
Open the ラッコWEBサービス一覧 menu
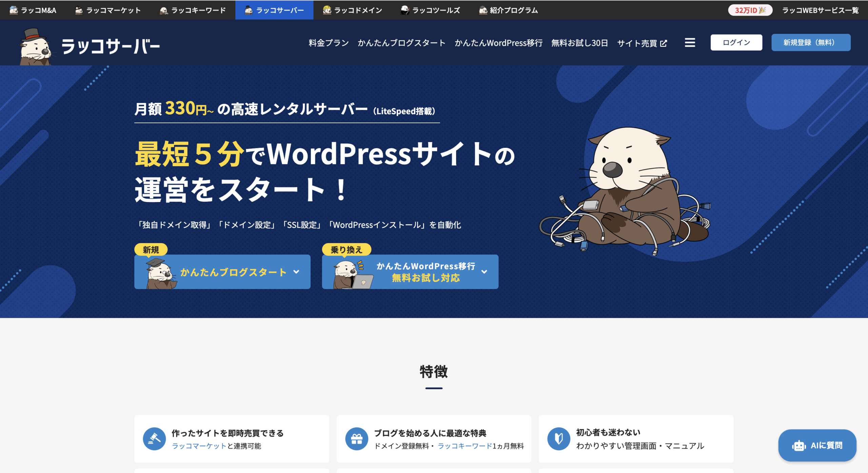pyautogui.click(x=820, y=10)
